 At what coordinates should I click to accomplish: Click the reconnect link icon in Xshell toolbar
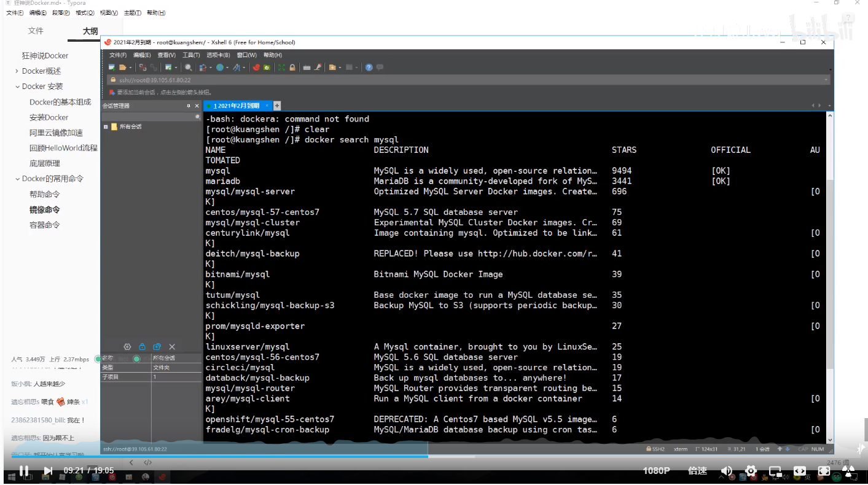pos(154,68)
